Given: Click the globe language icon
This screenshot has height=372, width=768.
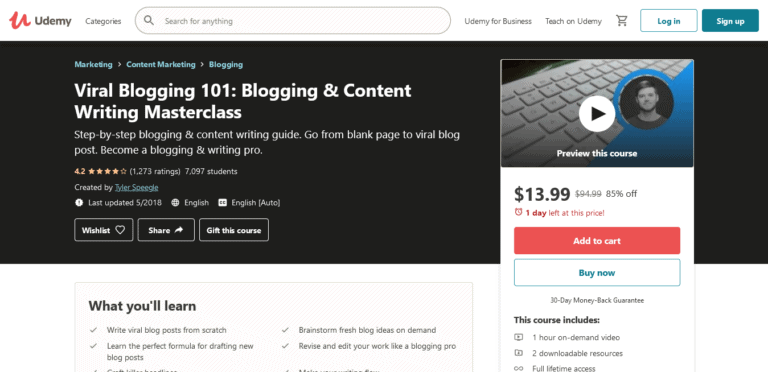Looking at the screenshot, I should tap(175, 203).
